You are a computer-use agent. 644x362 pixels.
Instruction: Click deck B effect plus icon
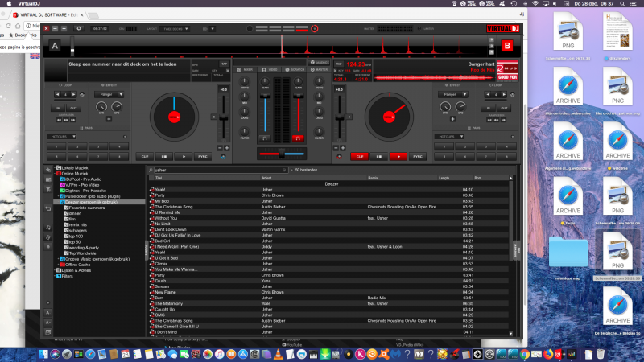[452, 119]
